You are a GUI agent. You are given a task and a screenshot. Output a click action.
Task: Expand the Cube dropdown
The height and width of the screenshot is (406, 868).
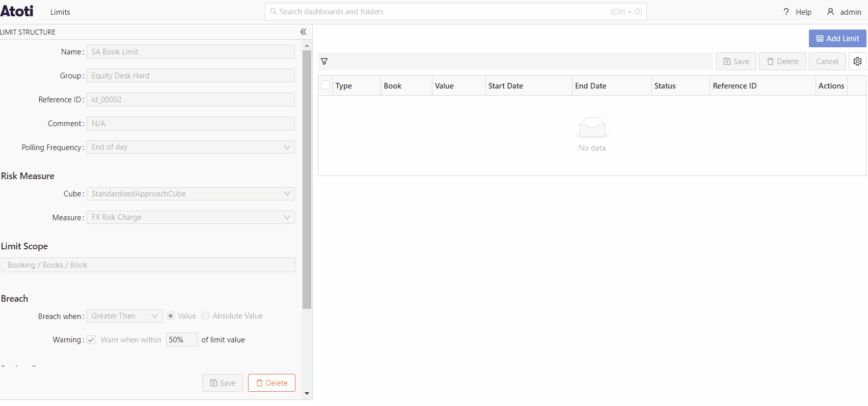point(191,194)
